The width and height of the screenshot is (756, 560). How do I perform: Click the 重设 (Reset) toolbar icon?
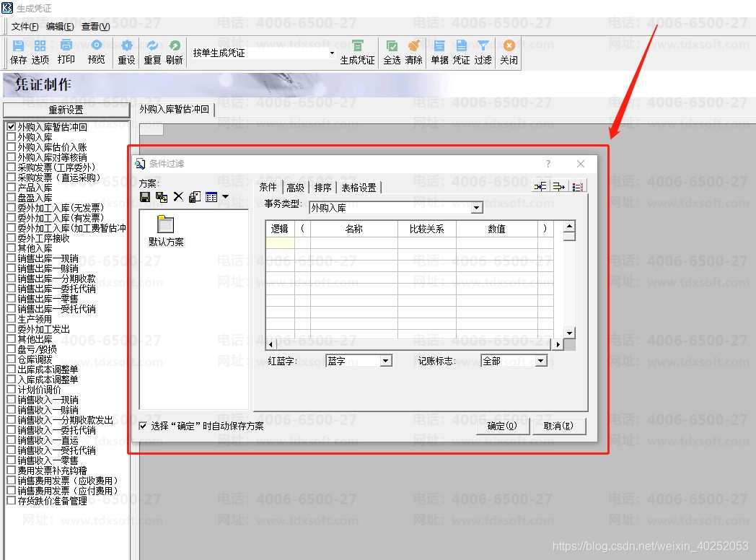tap(127, 52)
